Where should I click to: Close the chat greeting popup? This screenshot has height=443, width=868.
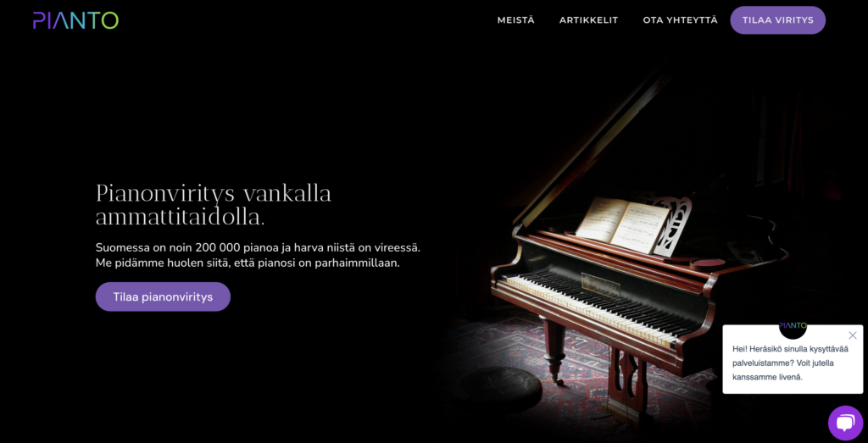click(853, 335)
